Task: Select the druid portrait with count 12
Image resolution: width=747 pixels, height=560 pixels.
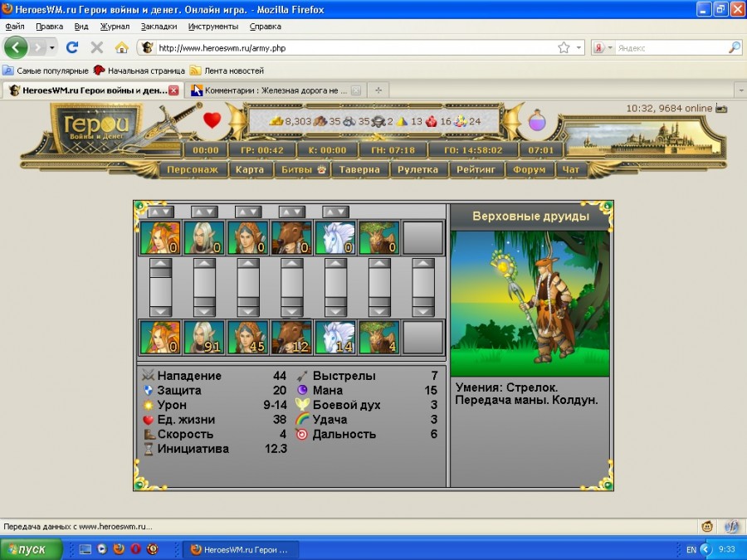Action: [291, 337]
